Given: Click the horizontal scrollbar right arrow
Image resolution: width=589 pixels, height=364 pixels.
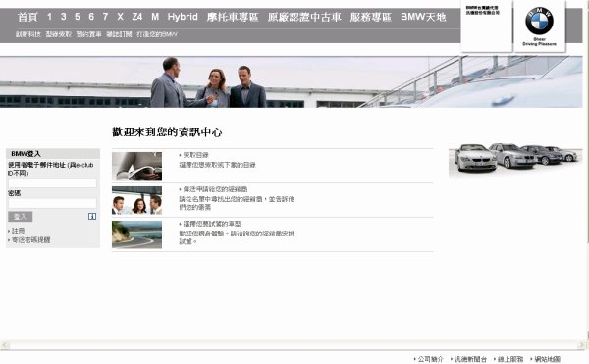Looking at the screenshot, I should coord(581,344).
